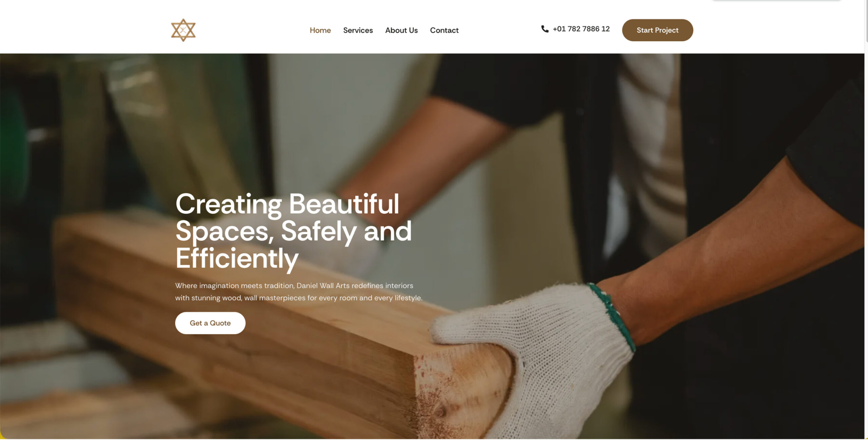Navigate to the Contact page
This screenshot has width=868, height=440.
pyautogui.click(x=444, y=30)
